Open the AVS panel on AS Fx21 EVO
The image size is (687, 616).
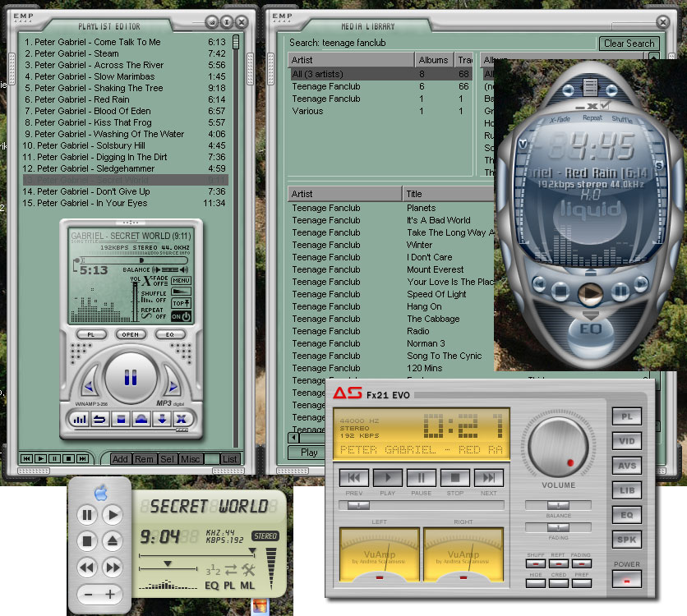point(627,466)
